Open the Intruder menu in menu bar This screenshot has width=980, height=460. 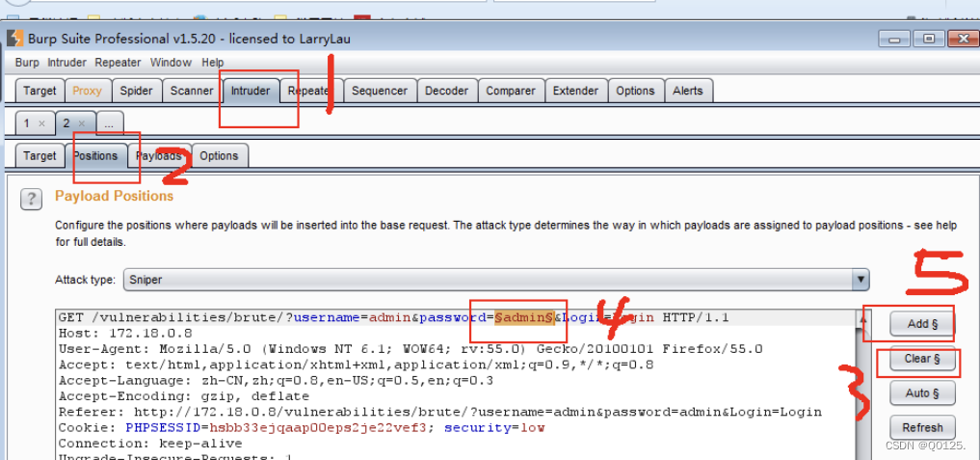66,63
